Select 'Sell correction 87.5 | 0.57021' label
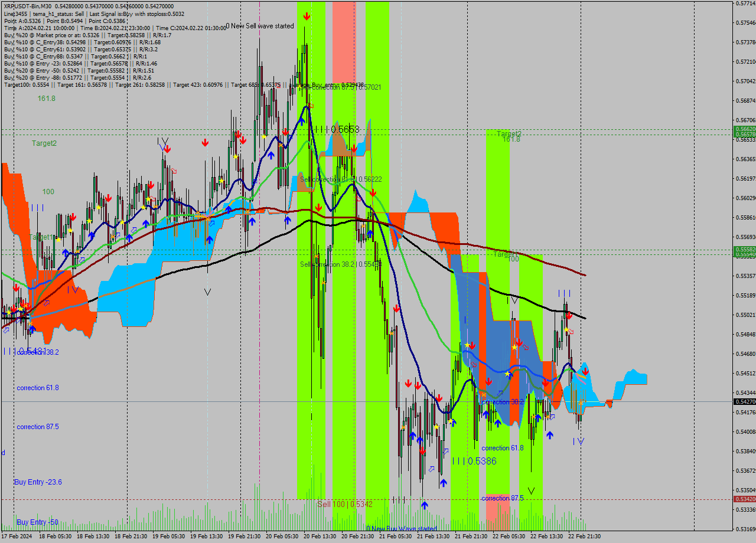Image resolution: width=756 pixels, height=543 pixels. tap(340, 87)
